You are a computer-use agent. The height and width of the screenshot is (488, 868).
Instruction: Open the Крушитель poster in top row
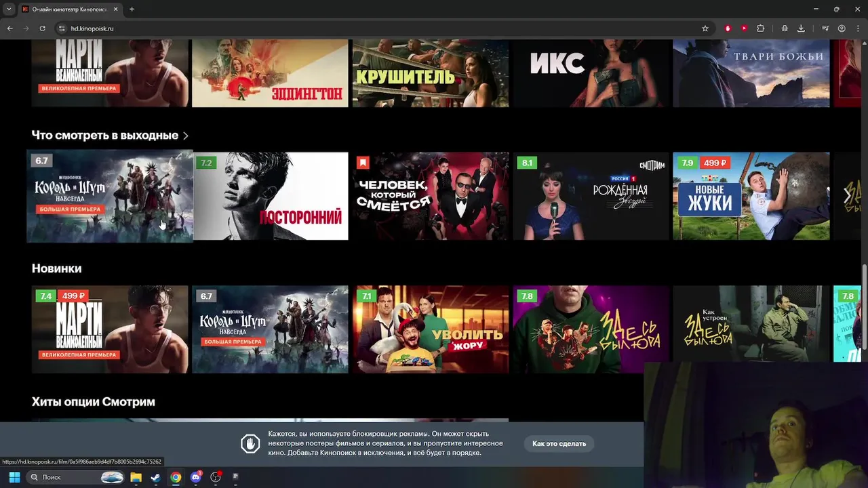coord(431,73)
